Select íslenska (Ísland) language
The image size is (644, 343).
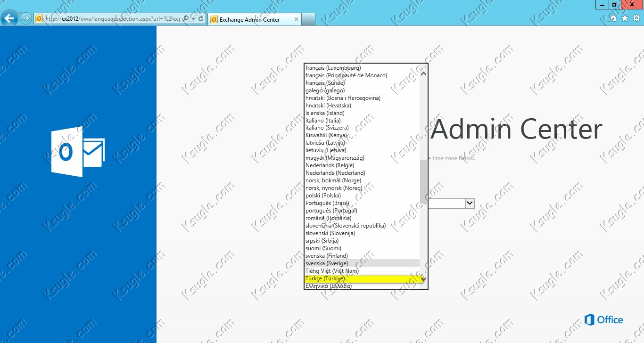pyautogui.click(x=362, y=113)
